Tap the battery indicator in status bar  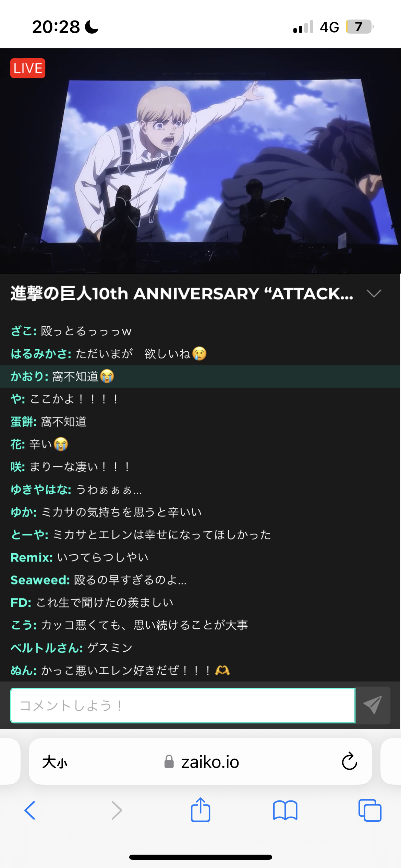pyautogui.click(x=360, y=27)
